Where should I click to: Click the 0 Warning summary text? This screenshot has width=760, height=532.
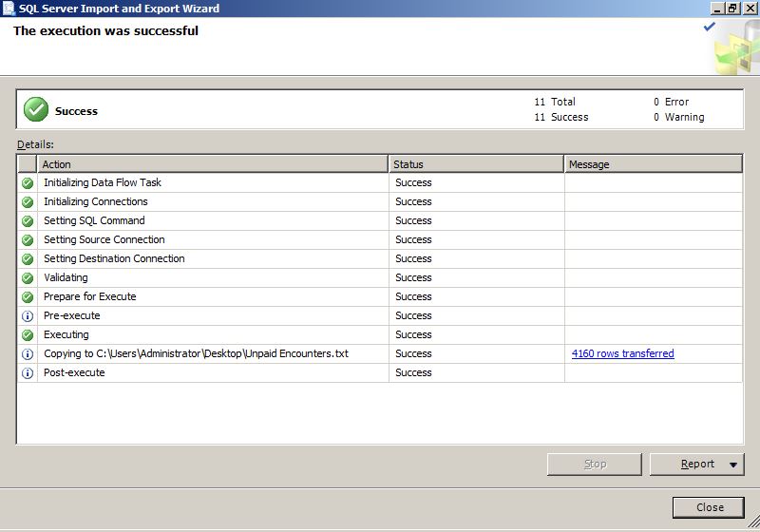pyautogui.click(x=678, y=117)
